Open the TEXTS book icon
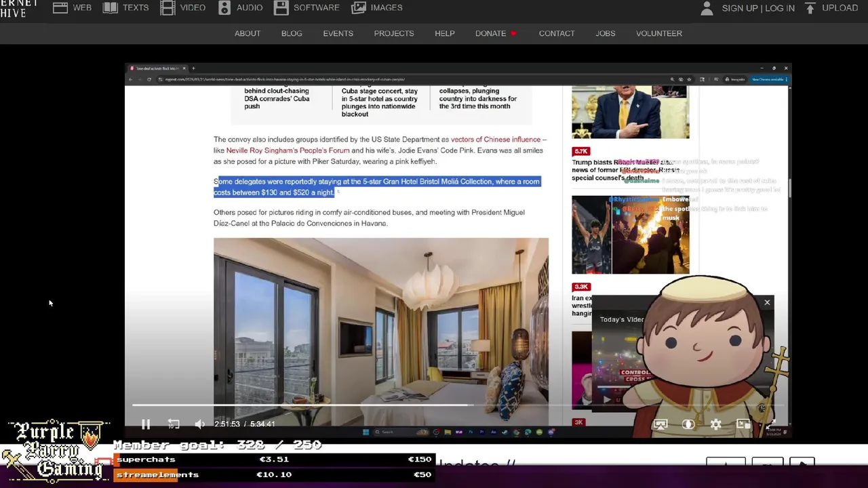The width and height of the screenshot is (868, 488). [x=111, y=7]
